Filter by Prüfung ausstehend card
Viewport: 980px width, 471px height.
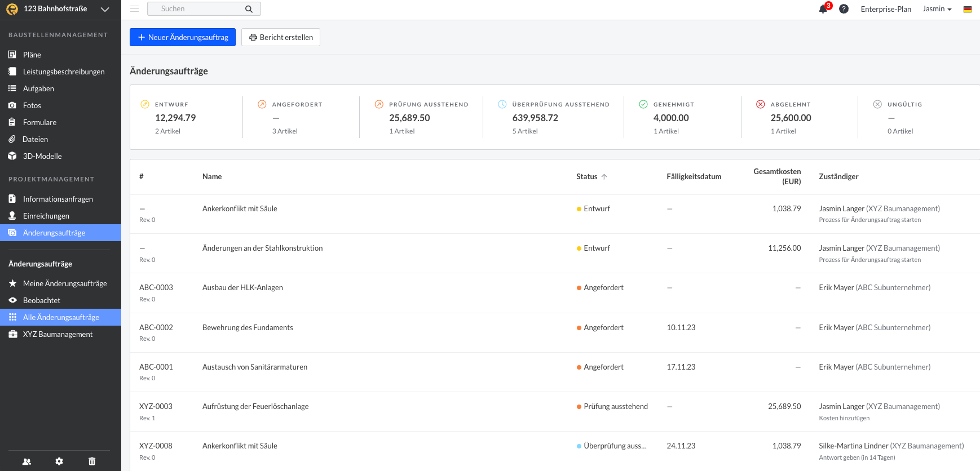click(421, 117)
